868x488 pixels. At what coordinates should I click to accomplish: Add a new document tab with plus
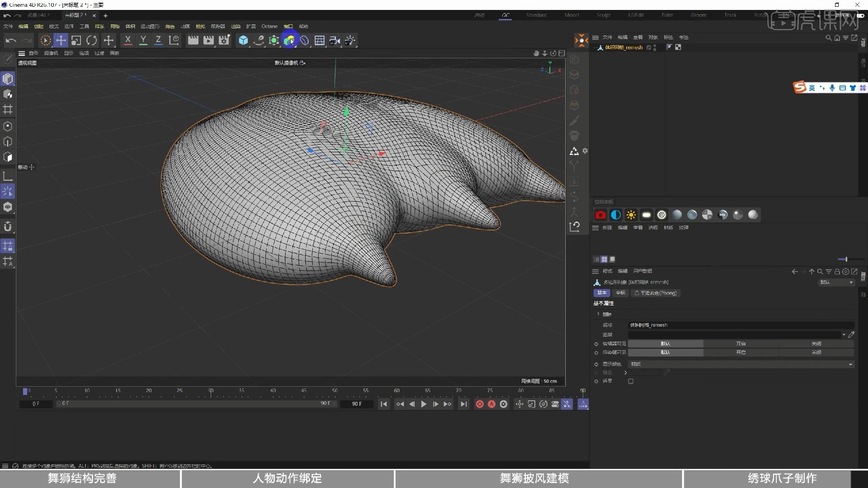[105, 16]
